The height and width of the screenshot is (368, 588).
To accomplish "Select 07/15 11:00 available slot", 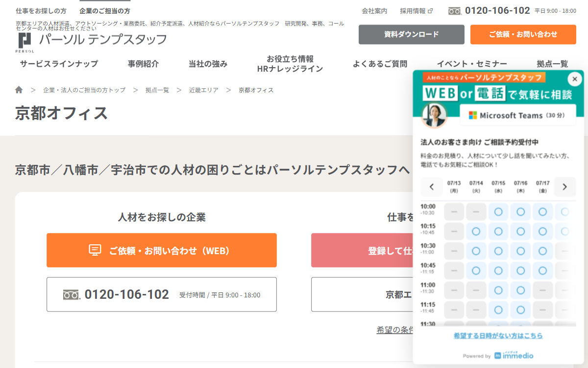I will pos(498,290).
